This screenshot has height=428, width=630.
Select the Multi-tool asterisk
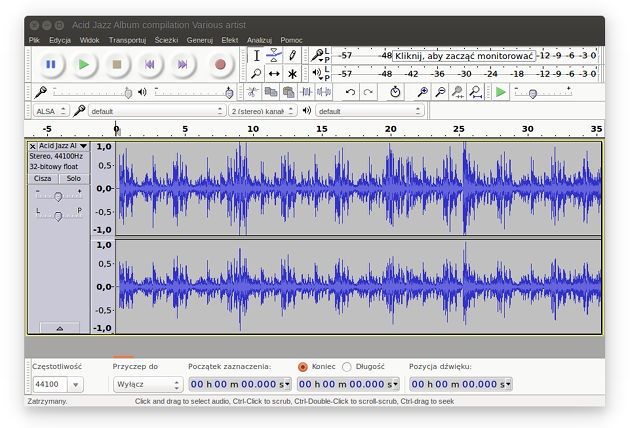point(292,74)
